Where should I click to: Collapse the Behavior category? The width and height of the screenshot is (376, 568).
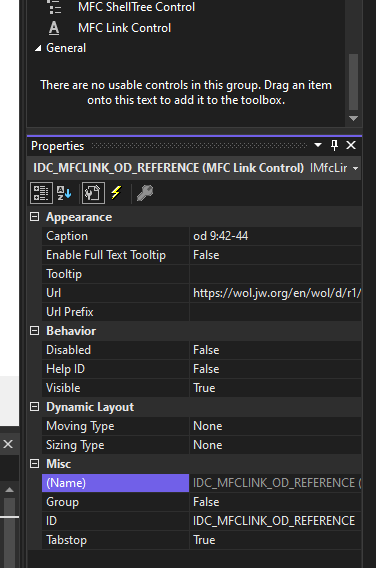tap(34, 330)
